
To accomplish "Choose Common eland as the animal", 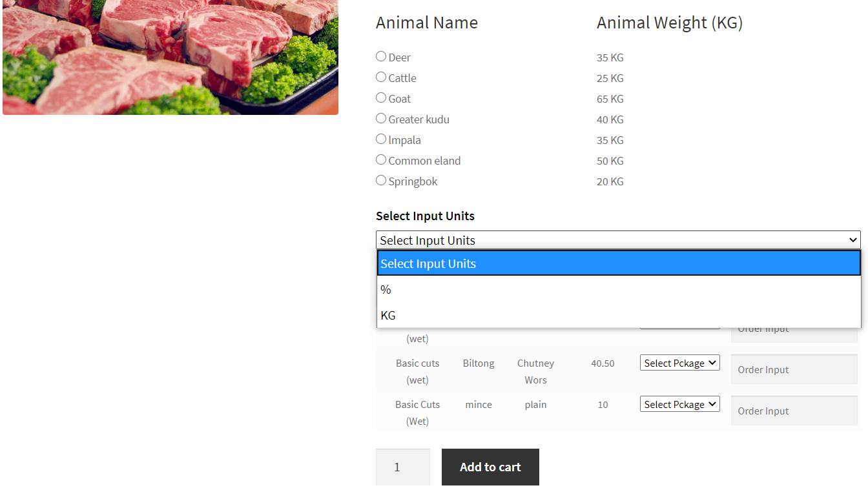I will pyautogui.click(x=381, y=160).
